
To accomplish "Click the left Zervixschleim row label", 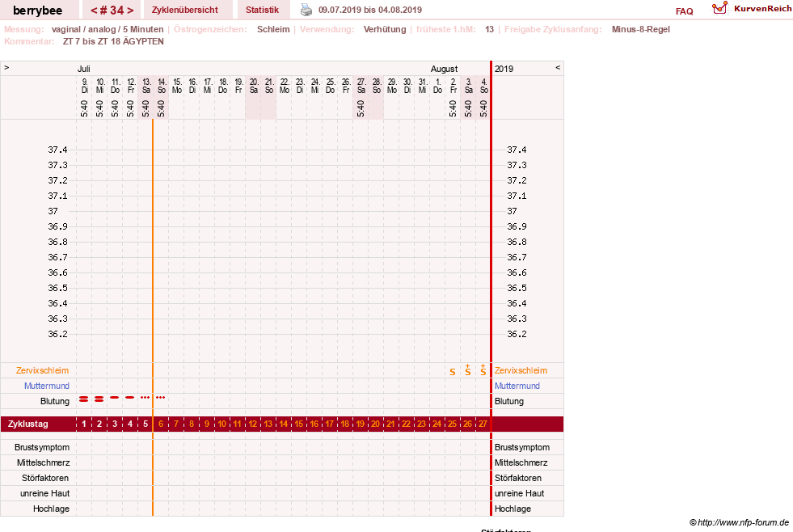I will pos(42,370).
